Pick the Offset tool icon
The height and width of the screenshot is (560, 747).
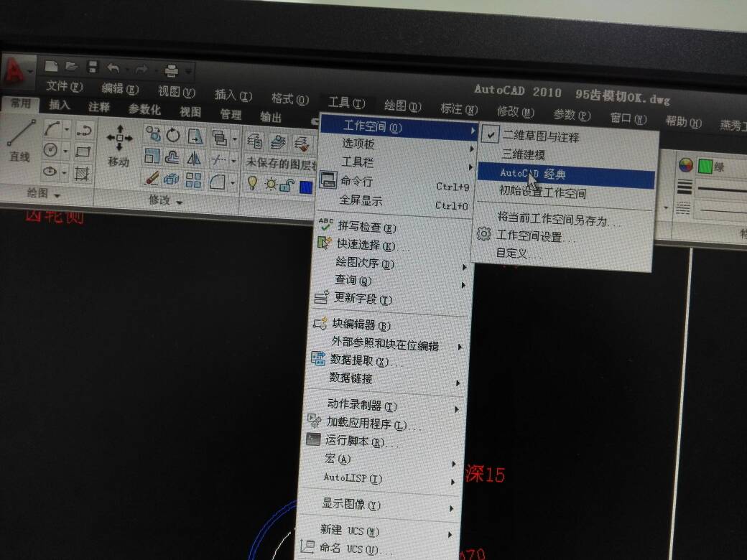click(172, 157)
